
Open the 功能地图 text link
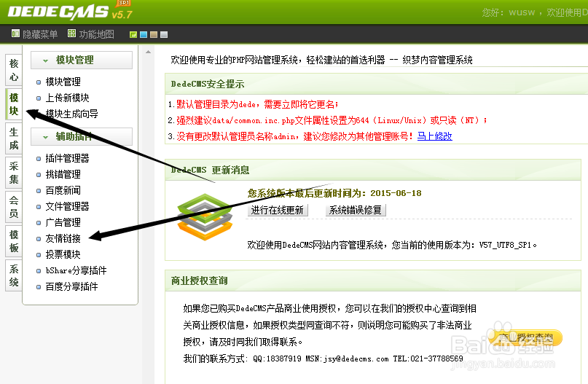click(x=96, y=34)
